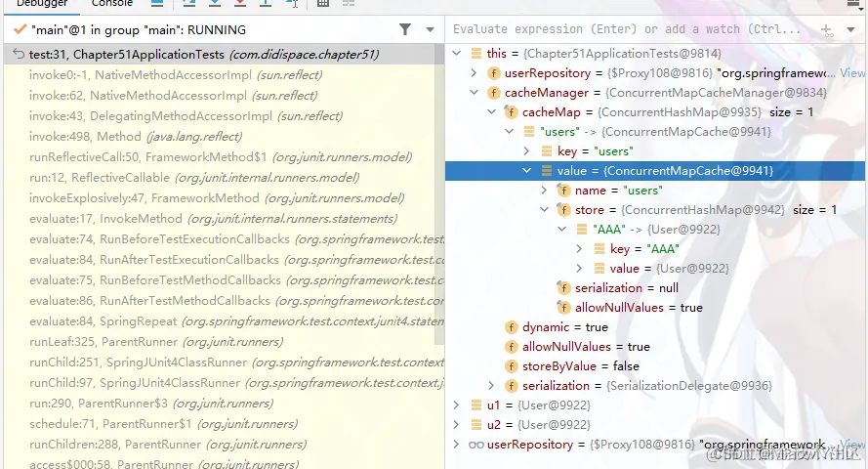Expand the key = "users" node
The width and height of the screenshot is (868, 469).
click(526, 151)
